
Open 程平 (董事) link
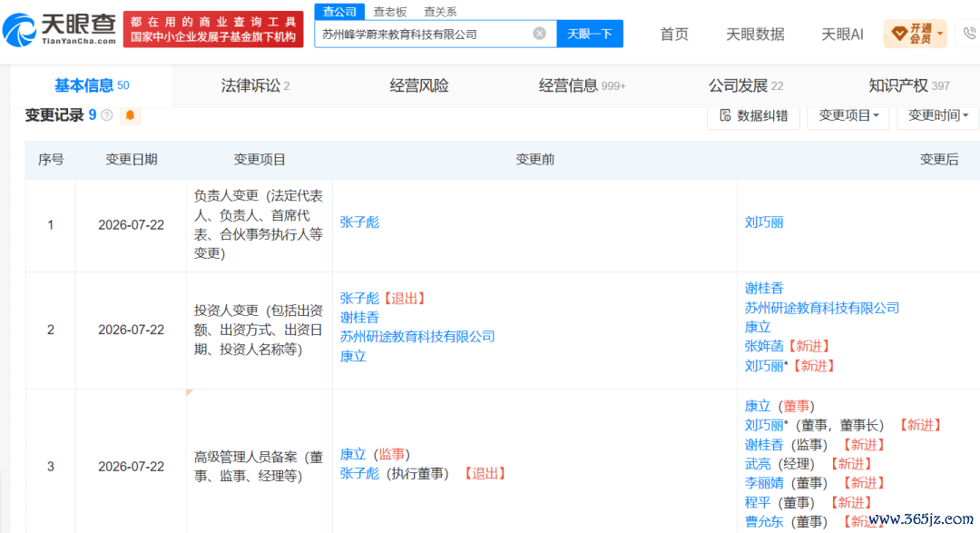pyautogui.click(x=758, y=502)
